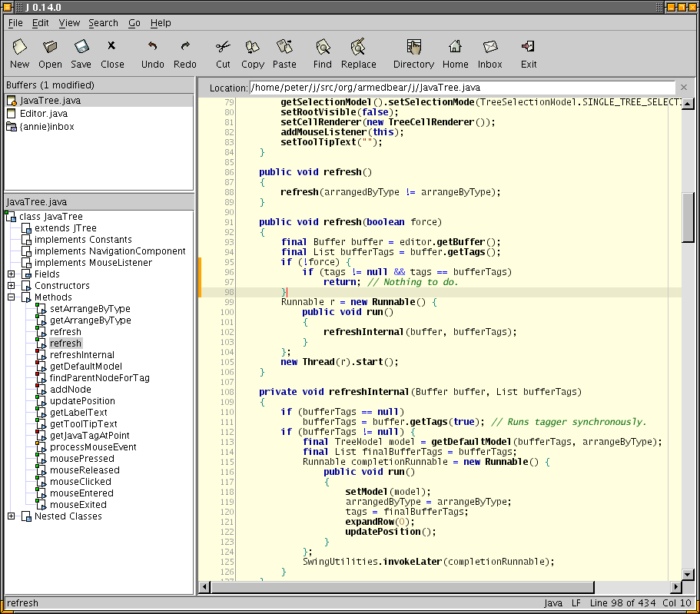Click the vertical scrollbar thumb in editor
Screen dimensions: 700x614
688,217
